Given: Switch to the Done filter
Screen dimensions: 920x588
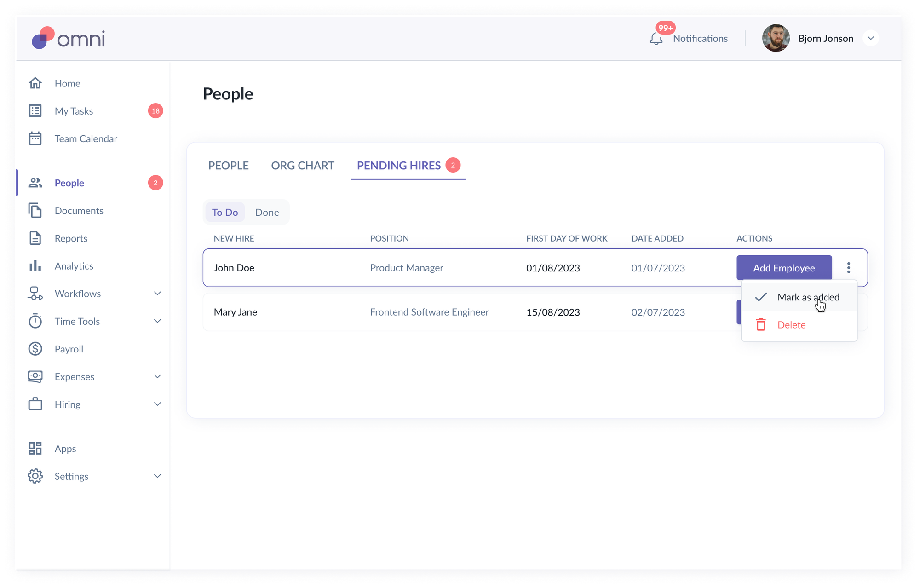Looking at the screenshot, I should click(x=267, y=213).
